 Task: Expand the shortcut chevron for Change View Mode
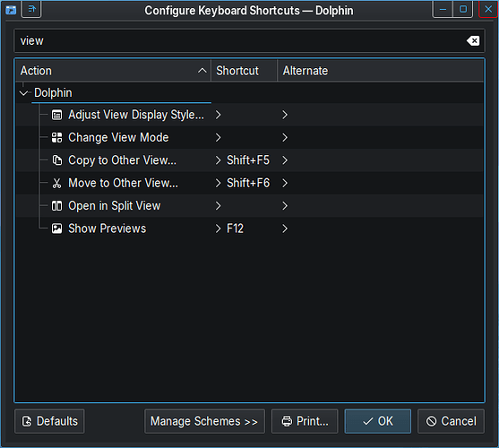[218, 138]
